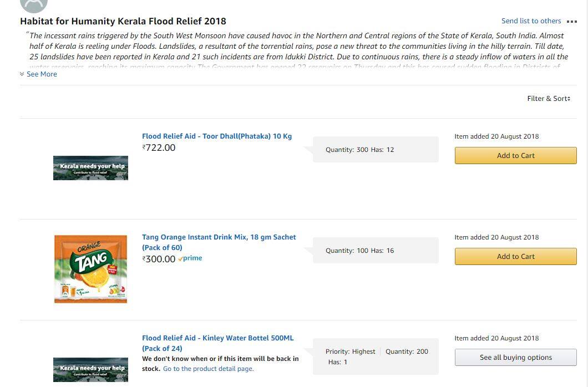Go to the product detail page link
Viewport: 588px width, 387px height.
[x=208, y=369]
